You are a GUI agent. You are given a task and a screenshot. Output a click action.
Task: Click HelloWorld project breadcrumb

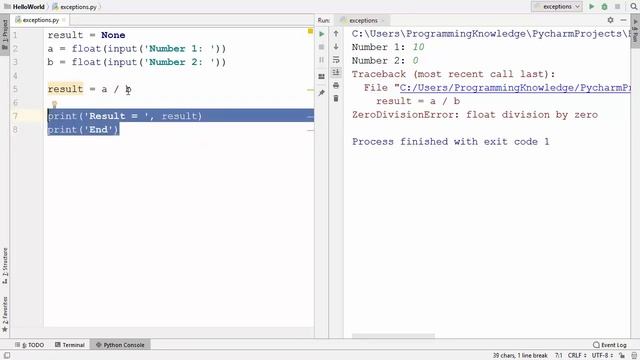(x=24, y=7)
